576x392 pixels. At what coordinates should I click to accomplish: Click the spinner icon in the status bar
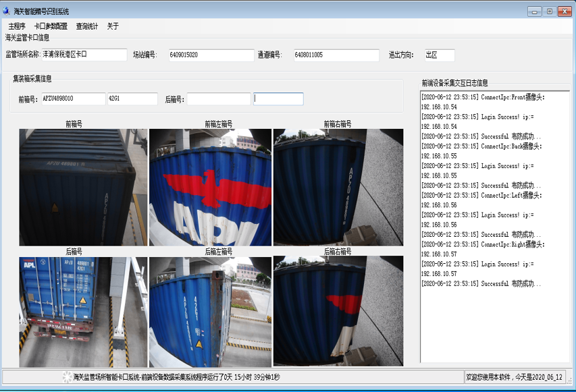[x=67, y=377]
